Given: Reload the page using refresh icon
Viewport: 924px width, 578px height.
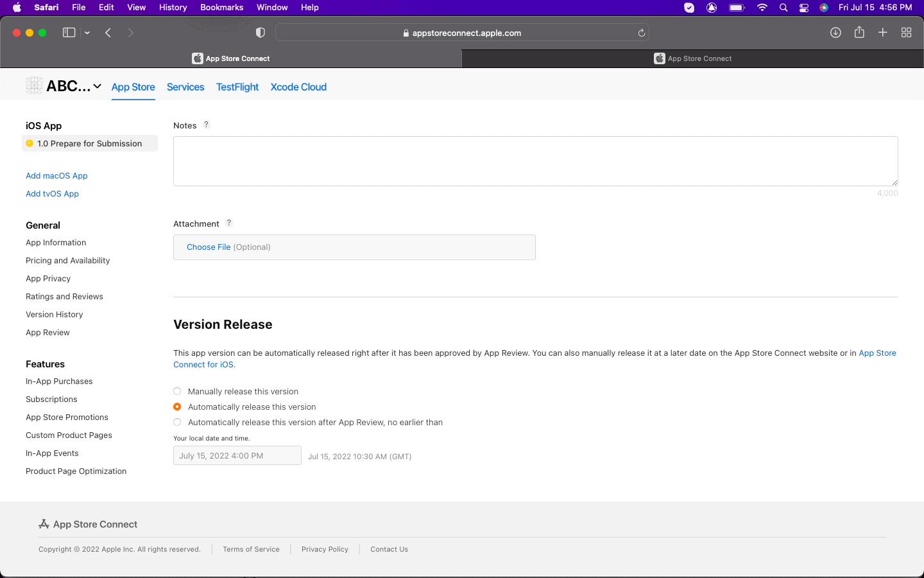Looking at the screenshot, I should tap(641, 33).
